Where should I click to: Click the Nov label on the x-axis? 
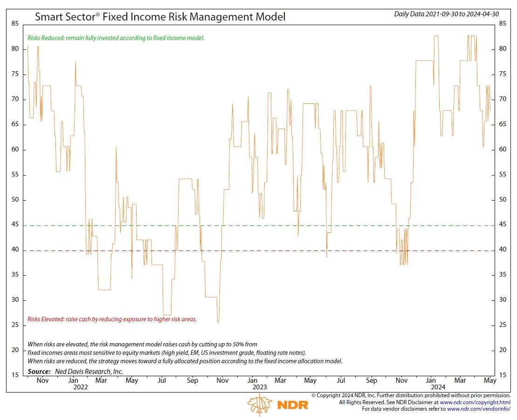(43, 380)
